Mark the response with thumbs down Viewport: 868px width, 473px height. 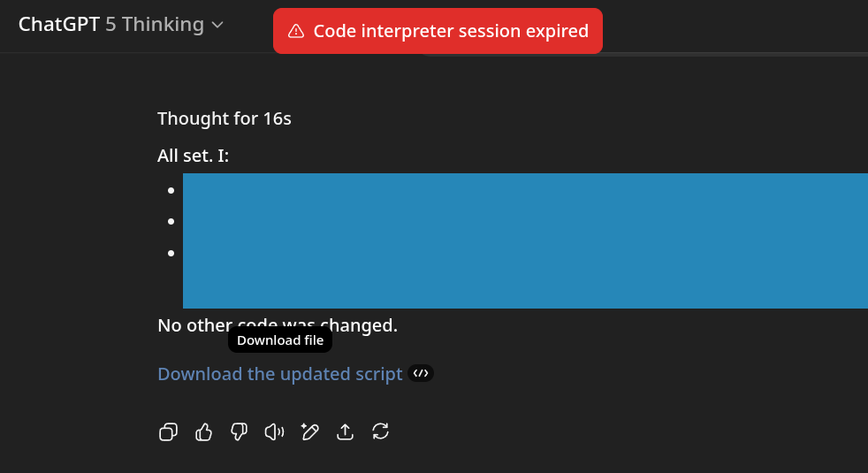[x=239, y=431]
